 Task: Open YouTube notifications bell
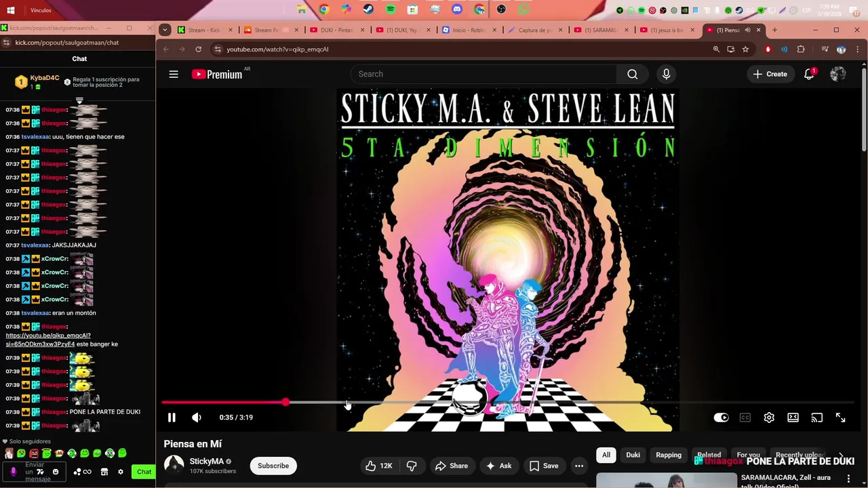coord(809,74)
